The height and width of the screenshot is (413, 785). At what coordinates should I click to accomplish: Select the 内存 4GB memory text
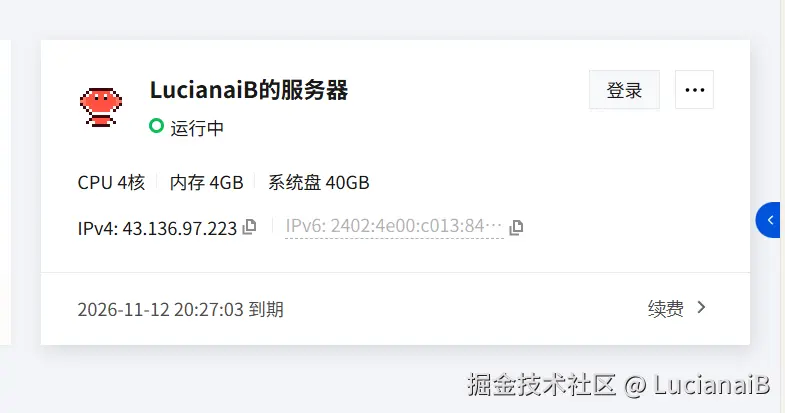pyautogui.click(x=206, y=183)
